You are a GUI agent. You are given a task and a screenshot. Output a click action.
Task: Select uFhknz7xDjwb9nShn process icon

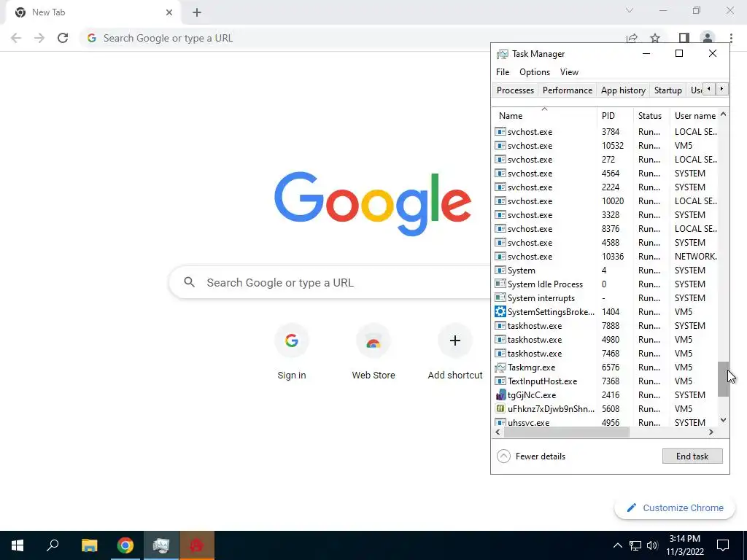pos(500,409)
